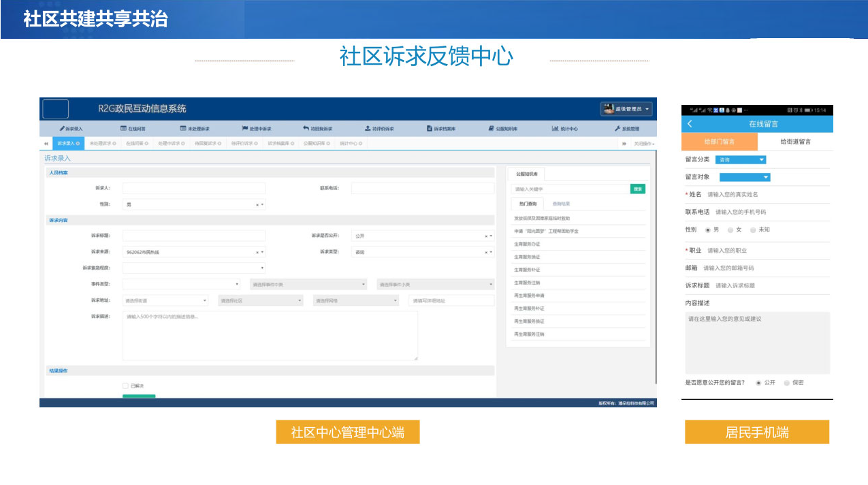Open 发放低保及困难家庭临时救助 entry

click(543, 218)
